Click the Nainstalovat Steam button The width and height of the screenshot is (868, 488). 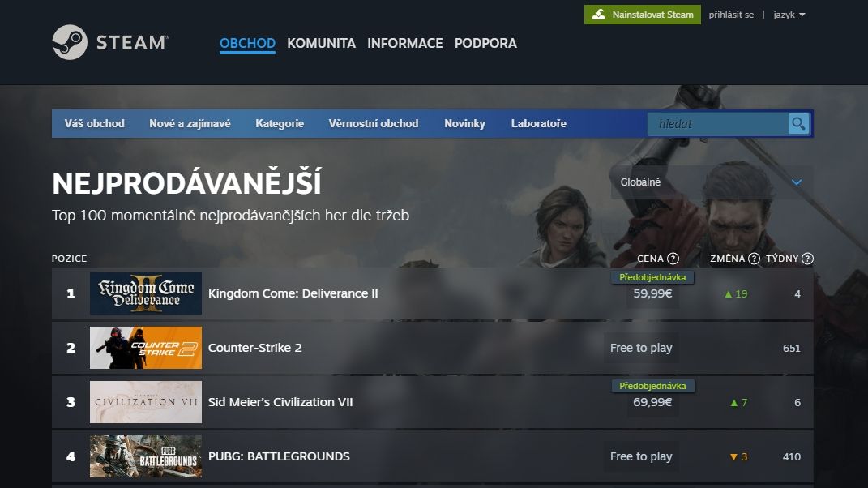click(643, 14)
